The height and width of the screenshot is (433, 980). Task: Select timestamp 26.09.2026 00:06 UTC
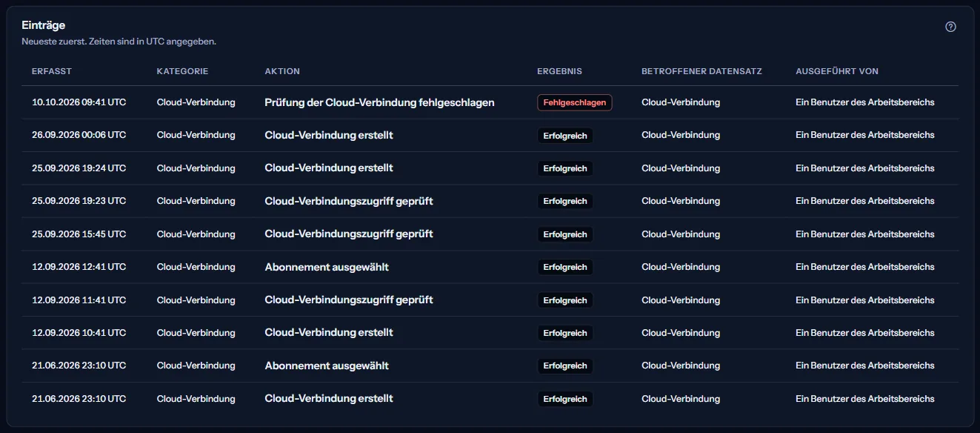point(79,135)
